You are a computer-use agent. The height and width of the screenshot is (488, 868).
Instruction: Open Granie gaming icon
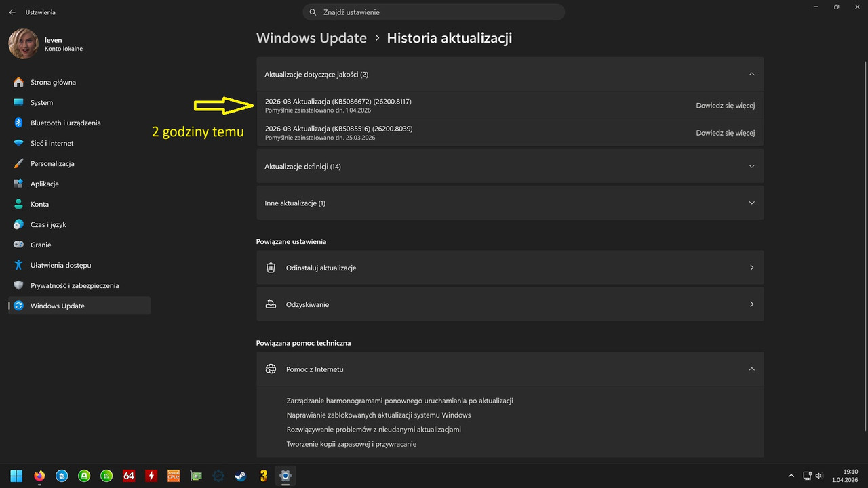[x=18, y=245]
